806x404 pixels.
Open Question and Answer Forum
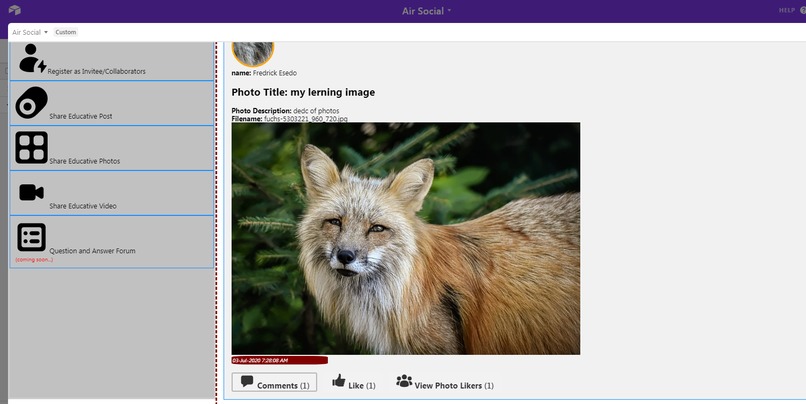pos(112,242)
